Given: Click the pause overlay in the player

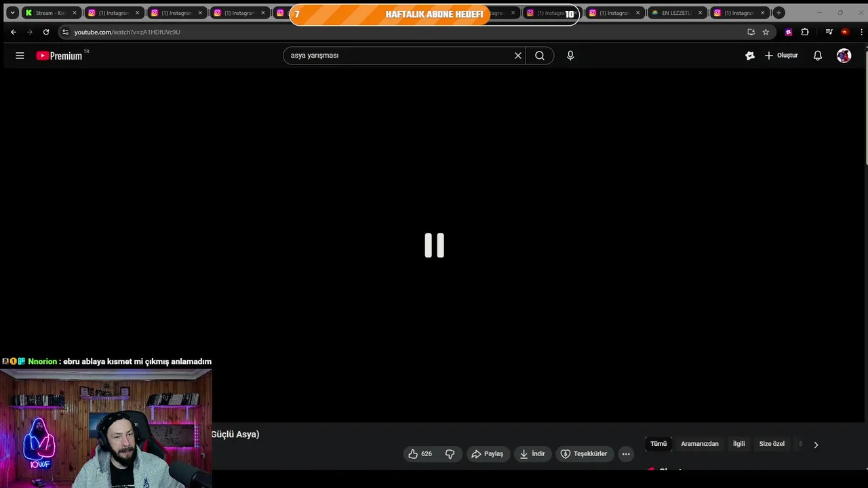Looking at the screenshot, I should [435, 245].
